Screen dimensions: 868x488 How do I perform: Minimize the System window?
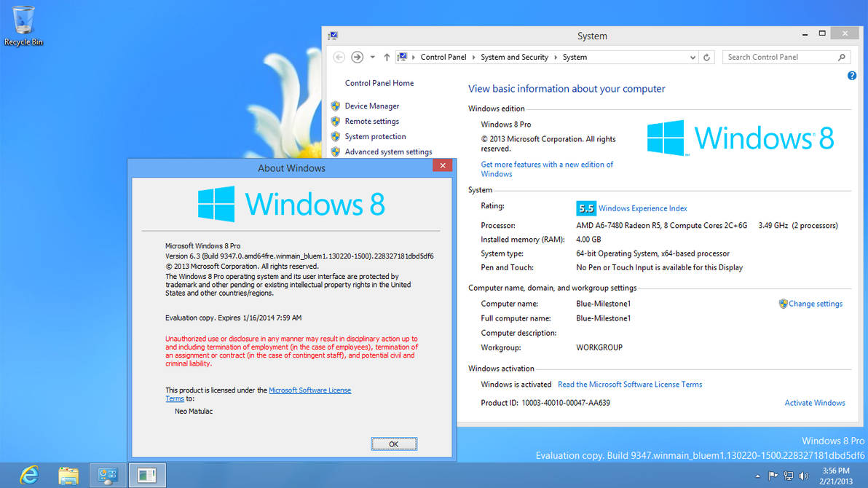[805, 34]
